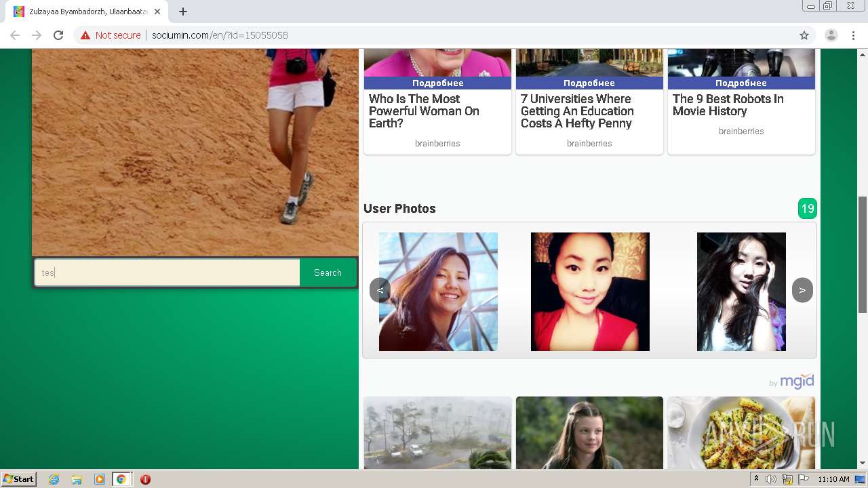Image resolution: width=868 pixels, height=488 pixels.
Task: Click the search text field containing 'tes'
Action: (167, 272)
